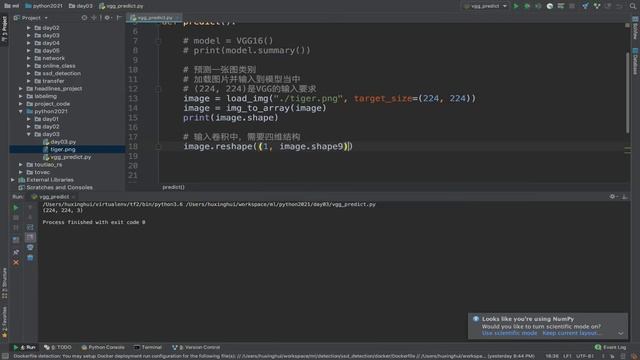Image resolution: width=640 pixels, height=360 pixels.
Task: Expand the network folder
Action: click(29, 58)
